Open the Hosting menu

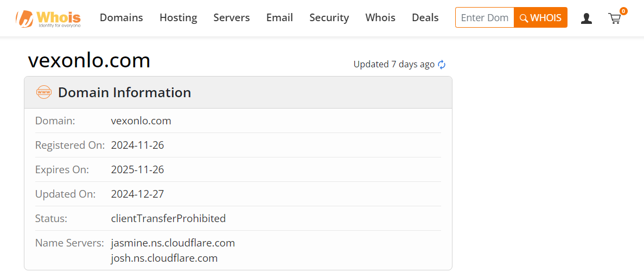click(x=178, y=18)
